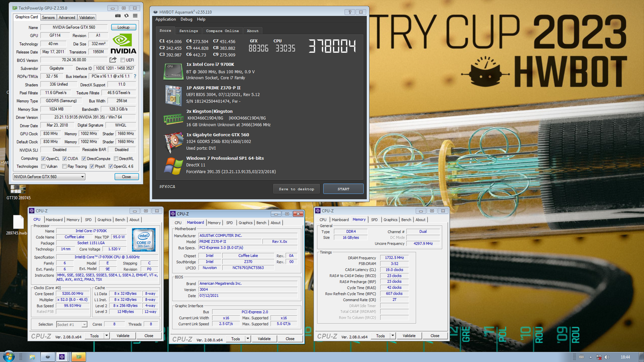This screenshot has height=362, width=644.
Task: Click the Bus Interface question mark icon
Action: coord(135,76)
